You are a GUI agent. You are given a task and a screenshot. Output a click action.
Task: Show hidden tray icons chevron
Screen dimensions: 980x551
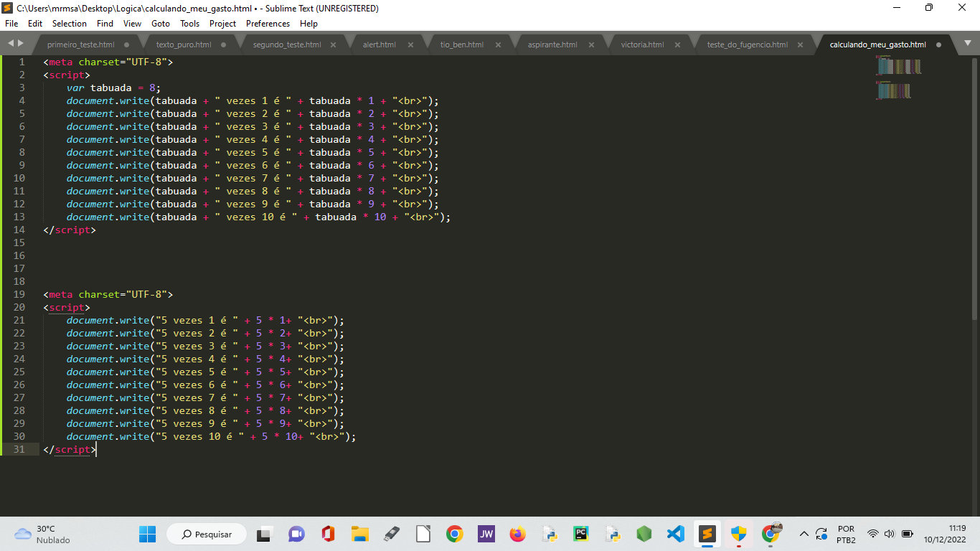point(804,534)
